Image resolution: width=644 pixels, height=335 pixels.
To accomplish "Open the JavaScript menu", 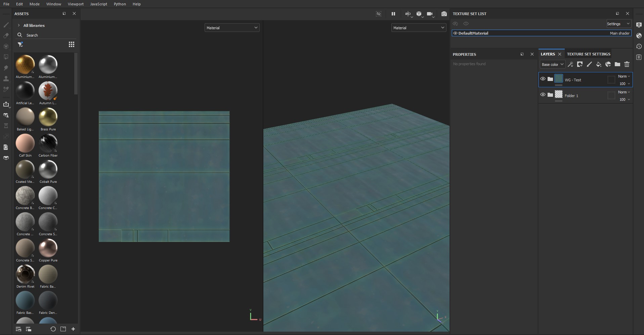I will (x=98, y=4).
